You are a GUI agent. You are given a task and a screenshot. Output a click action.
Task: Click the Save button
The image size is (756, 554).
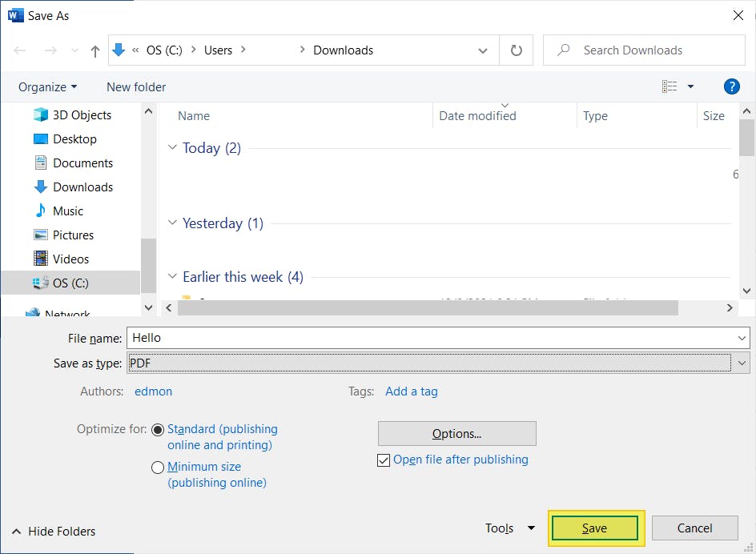point(594,528)
